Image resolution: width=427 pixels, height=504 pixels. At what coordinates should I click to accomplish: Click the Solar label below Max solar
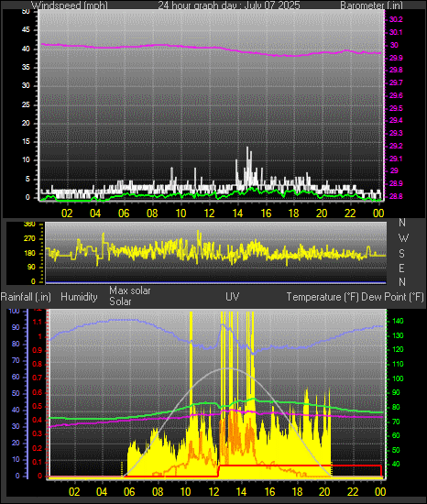click(x=120, y=301)
